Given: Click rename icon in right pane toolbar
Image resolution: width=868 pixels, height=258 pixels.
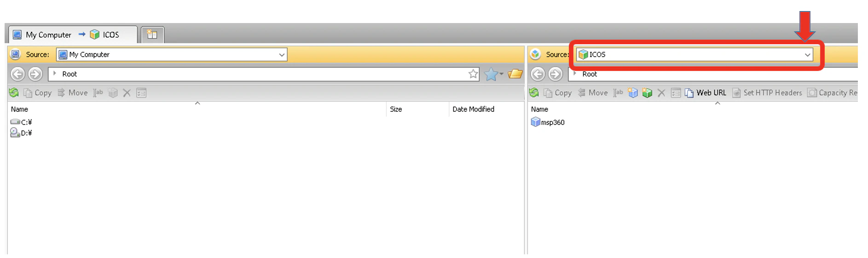Looking at the screenshot, I should coord(618,93).
